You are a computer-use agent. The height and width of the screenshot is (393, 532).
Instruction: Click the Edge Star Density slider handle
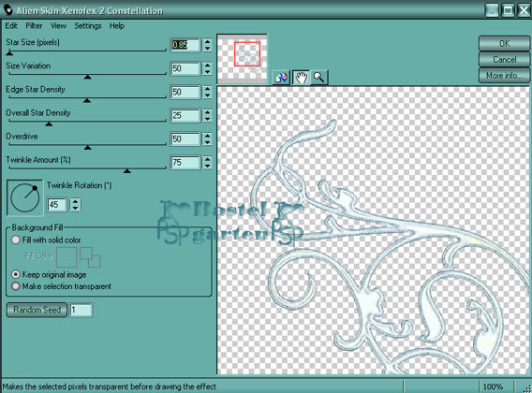pos(87,100)
